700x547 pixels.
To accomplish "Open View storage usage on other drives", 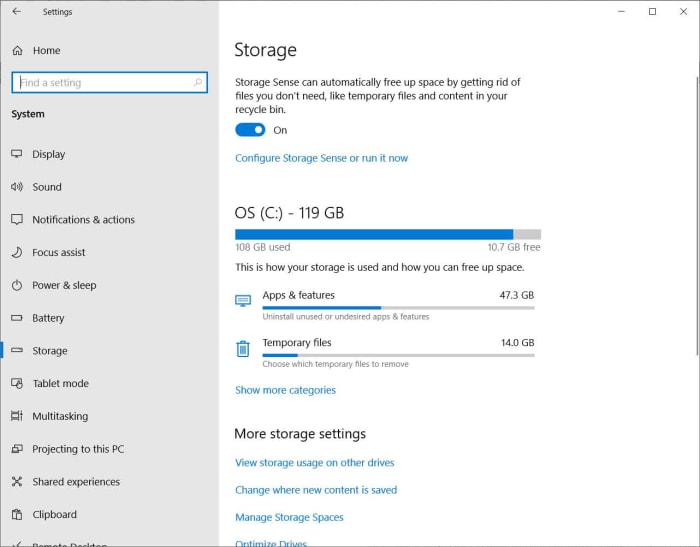I will tap(314, 463).
